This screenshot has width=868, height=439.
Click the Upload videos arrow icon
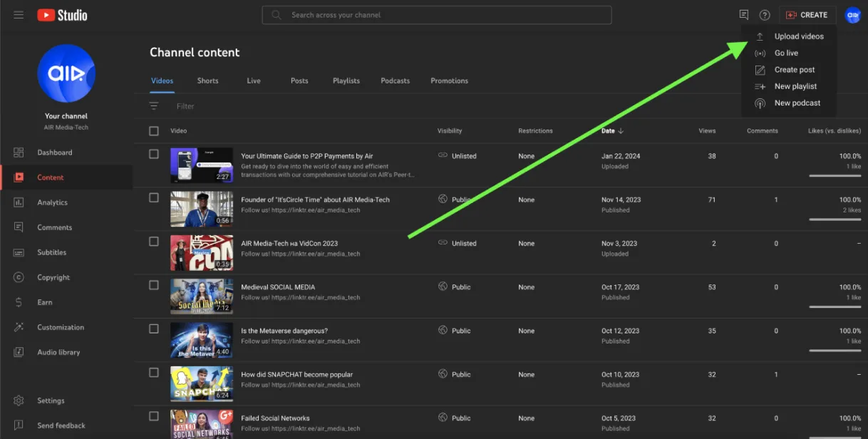click(x=760, y=36)
